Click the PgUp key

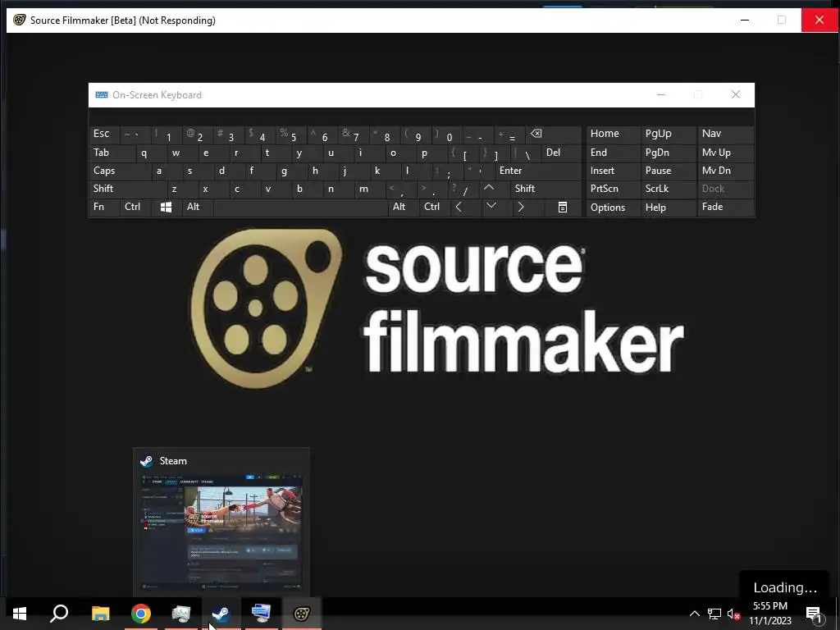coord(668,135)
